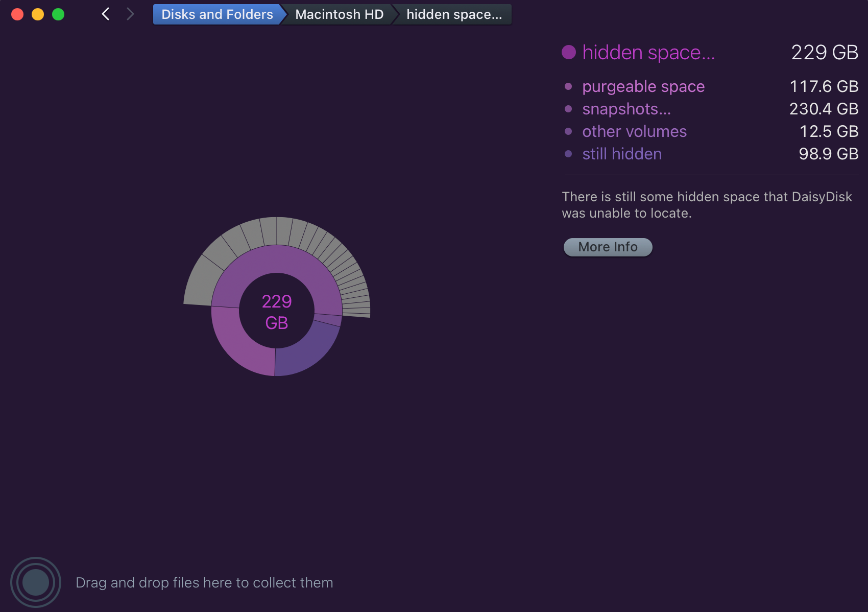This screenshot has width=868, height=612.
Task: Click the 98.9 GB size value
Action: click(829, 154)
